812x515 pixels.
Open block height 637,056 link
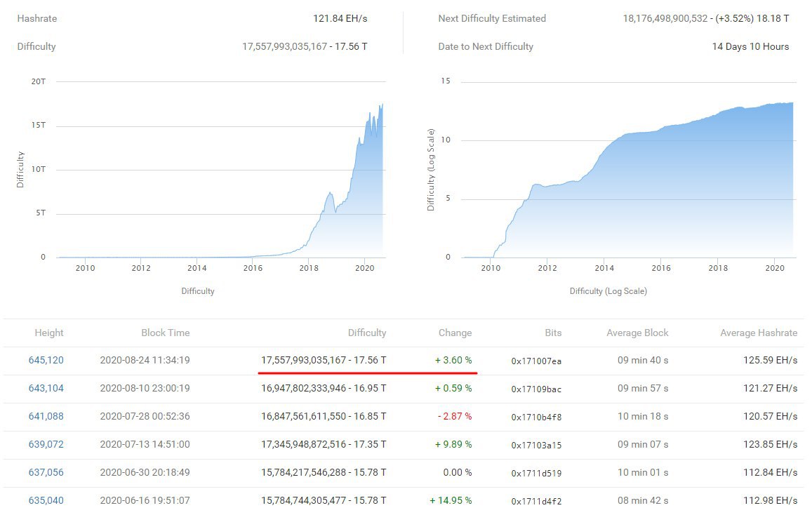click(46, 472)
